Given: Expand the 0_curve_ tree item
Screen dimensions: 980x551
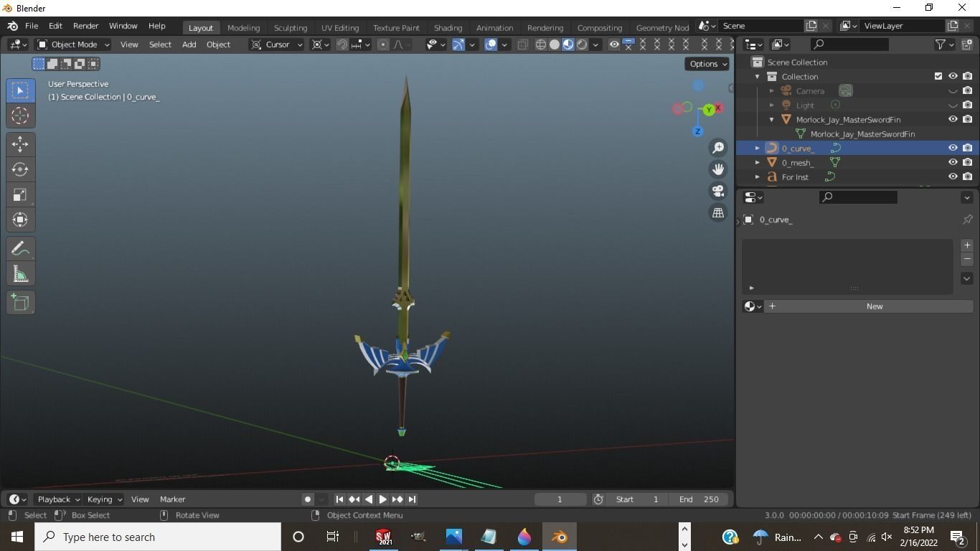Looking at the screenshot, I should (x=757, y=148).
